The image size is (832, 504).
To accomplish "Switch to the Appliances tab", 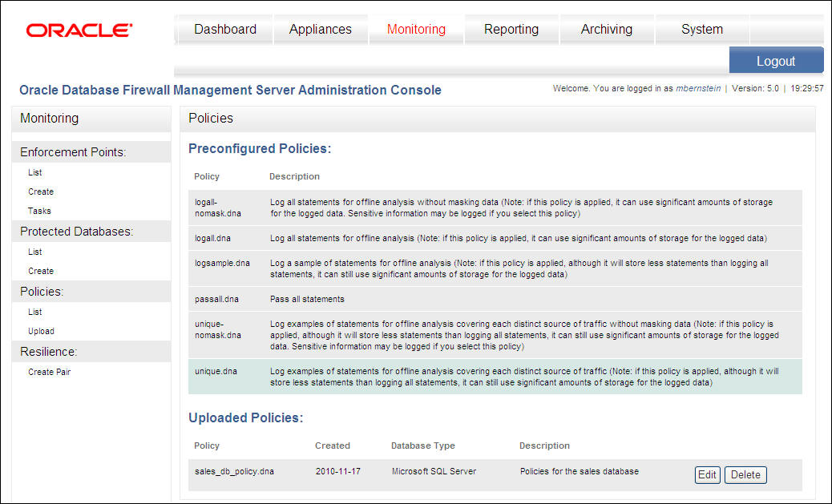I will click(x=321, y=29).
